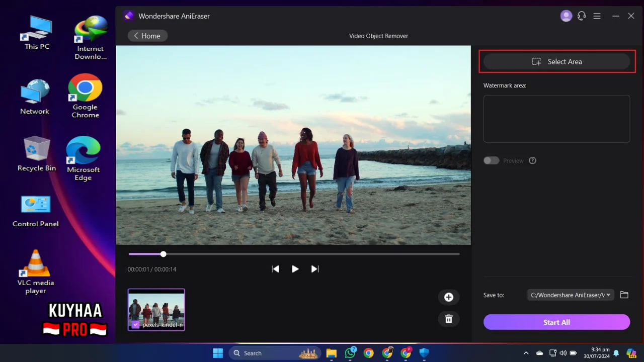Screen dimensions: 644x362
Task: Select the pexels-kindel clip thumbnail
Action: point(156,310)
